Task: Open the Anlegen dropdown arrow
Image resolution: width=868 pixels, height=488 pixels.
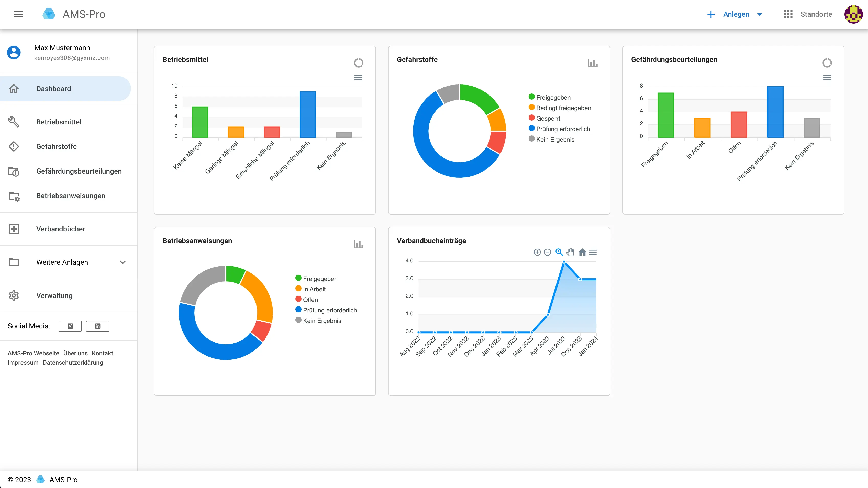Action: 760,15
